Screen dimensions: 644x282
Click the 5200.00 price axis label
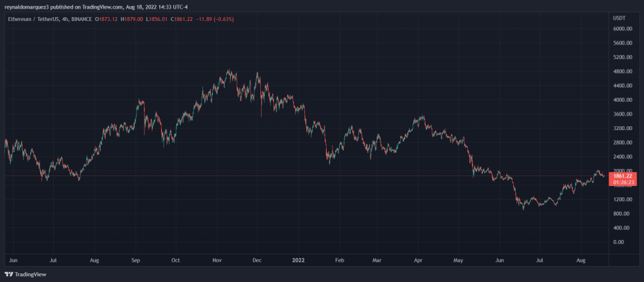tap(623, 57)
